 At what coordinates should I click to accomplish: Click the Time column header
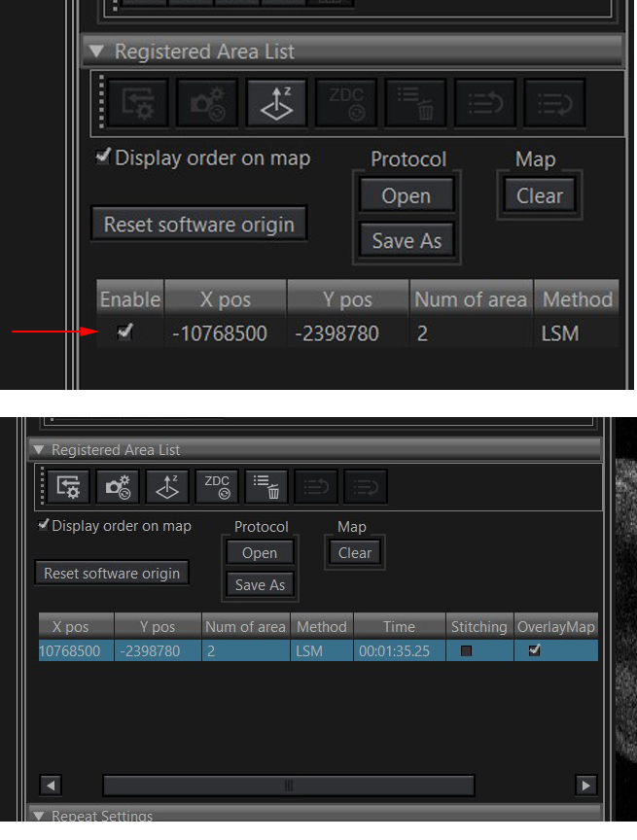click(399, 626)
